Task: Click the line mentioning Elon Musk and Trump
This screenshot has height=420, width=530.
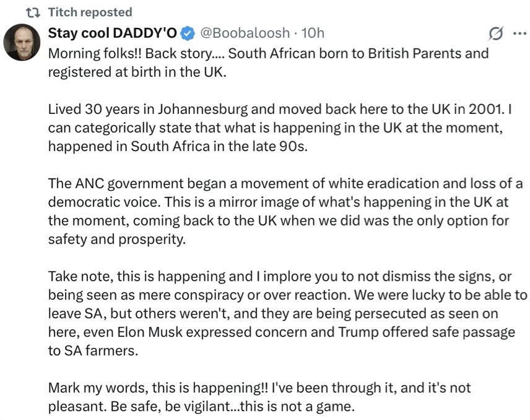Action: [282, 332]
